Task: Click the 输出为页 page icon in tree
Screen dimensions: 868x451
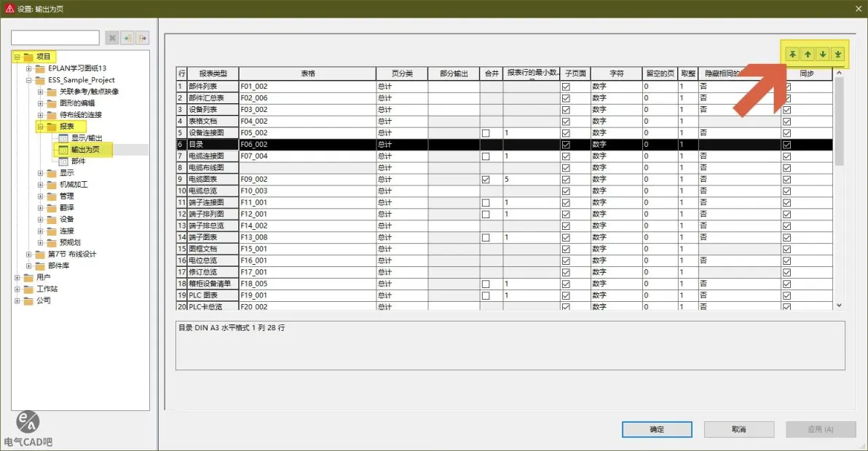Action: 63,150
